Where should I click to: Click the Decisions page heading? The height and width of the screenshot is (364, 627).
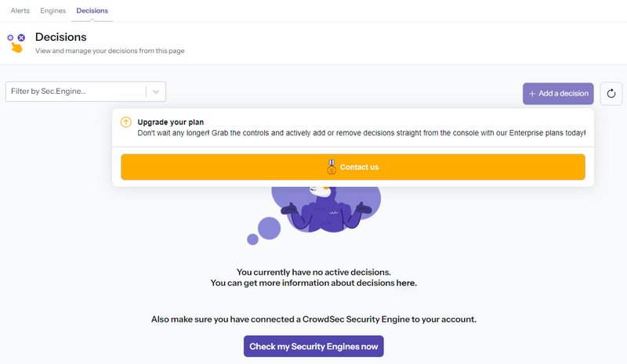point(61,37)
